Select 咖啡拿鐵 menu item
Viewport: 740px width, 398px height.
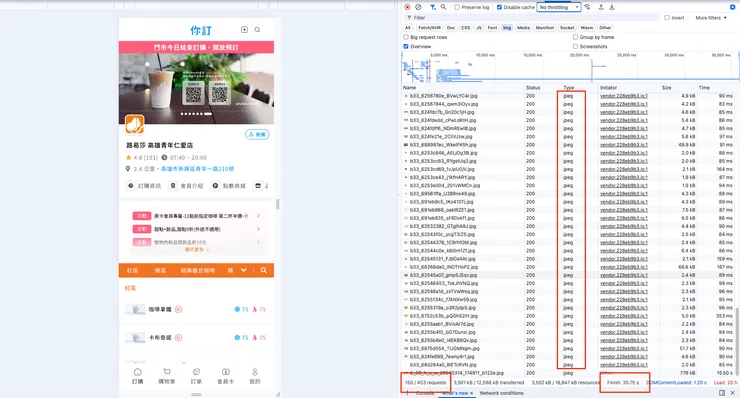click(196, 310)
